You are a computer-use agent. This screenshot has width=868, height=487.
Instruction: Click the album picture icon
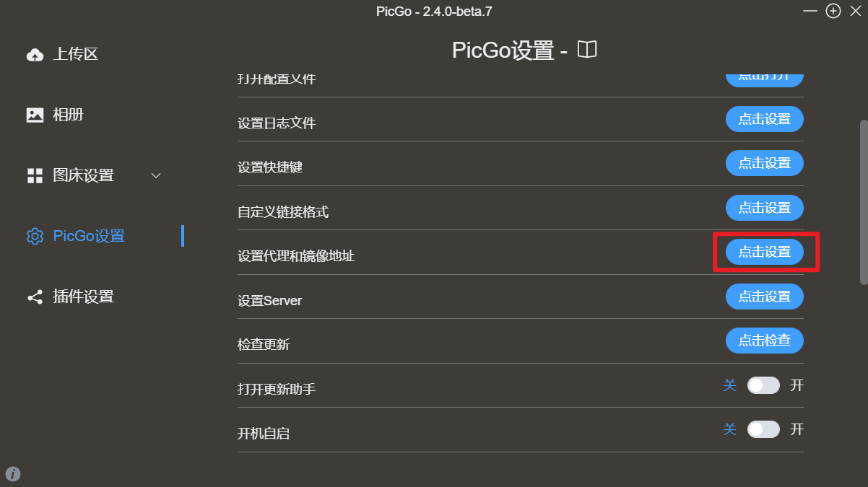coord(35,115)
